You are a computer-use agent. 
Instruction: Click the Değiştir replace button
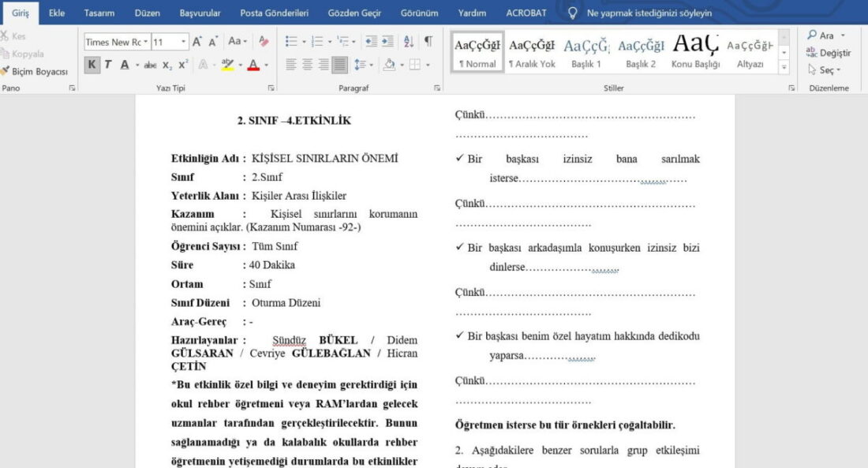[829, 53]
